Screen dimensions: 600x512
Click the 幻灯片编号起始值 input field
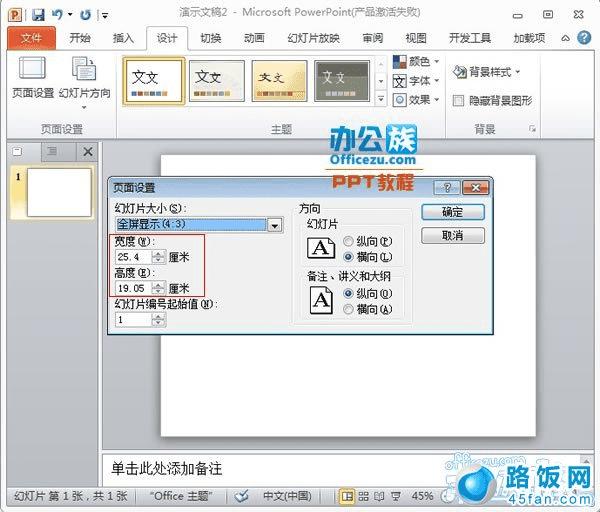133,320
